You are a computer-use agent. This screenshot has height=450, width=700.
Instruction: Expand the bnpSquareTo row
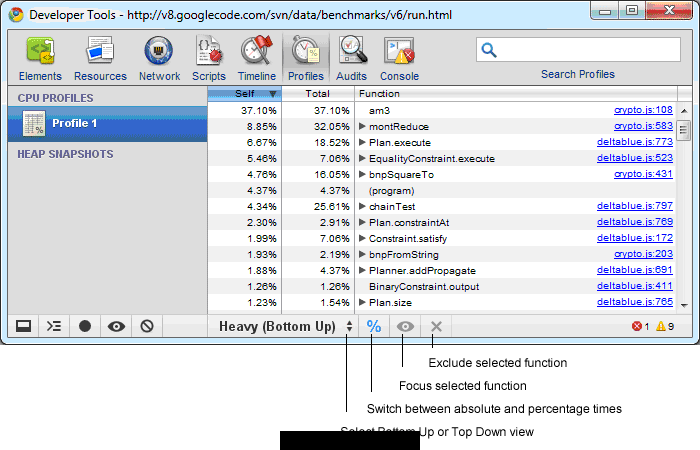pyautogui.click(x=362, y=175)
